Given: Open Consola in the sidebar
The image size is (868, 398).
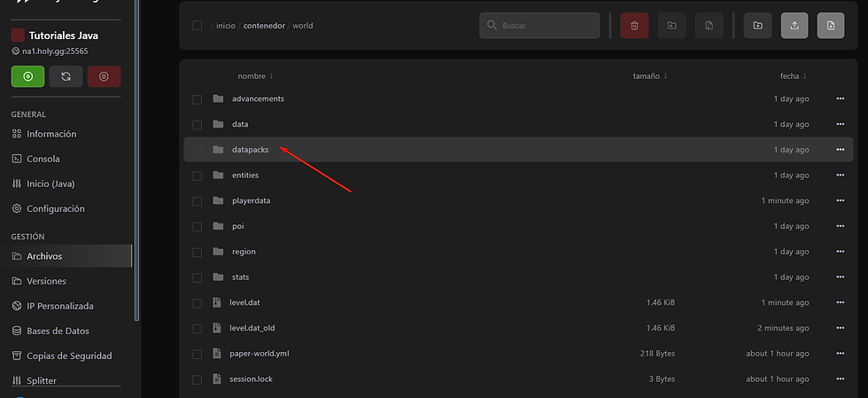Looking at the screenshot, I should tap(36, 159).
